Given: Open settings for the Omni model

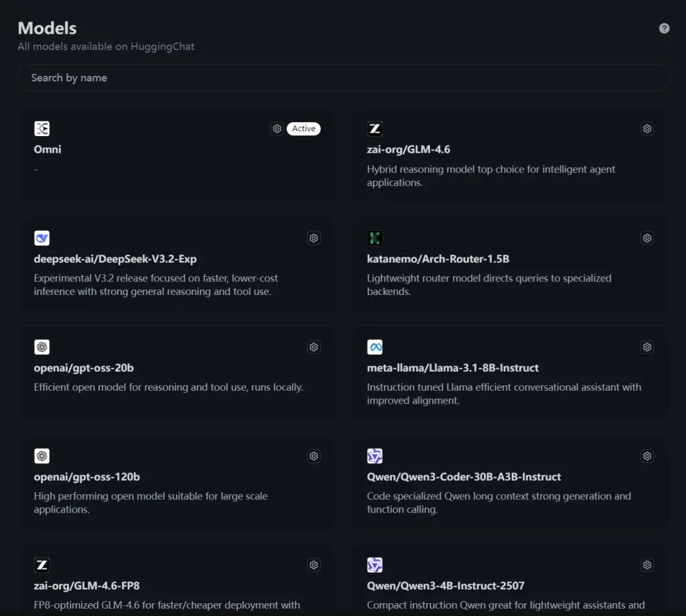Looking at the screenshot, I should [x=277, y=128].
